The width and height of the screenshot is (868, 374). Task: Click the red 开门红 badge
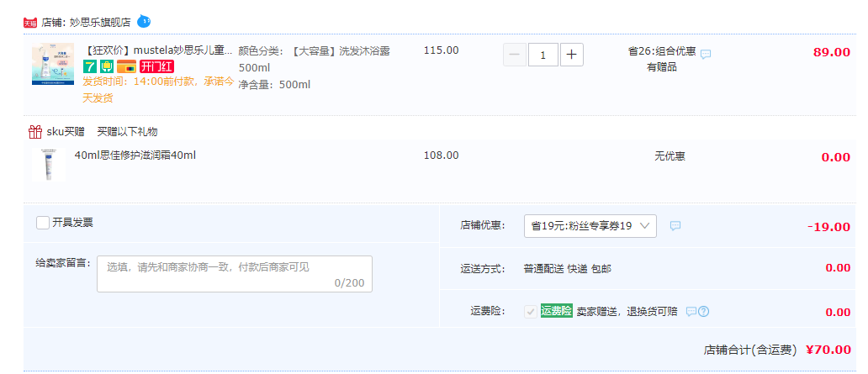pos(157,67)
